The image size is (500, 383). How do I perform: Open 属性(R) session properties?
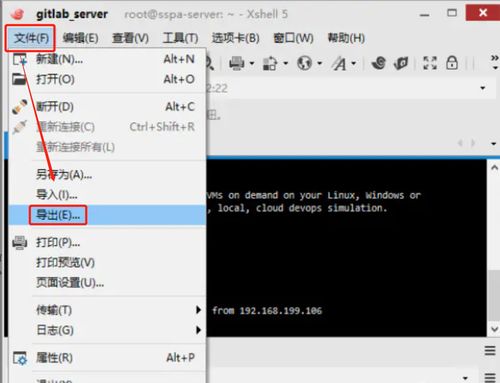107,358
